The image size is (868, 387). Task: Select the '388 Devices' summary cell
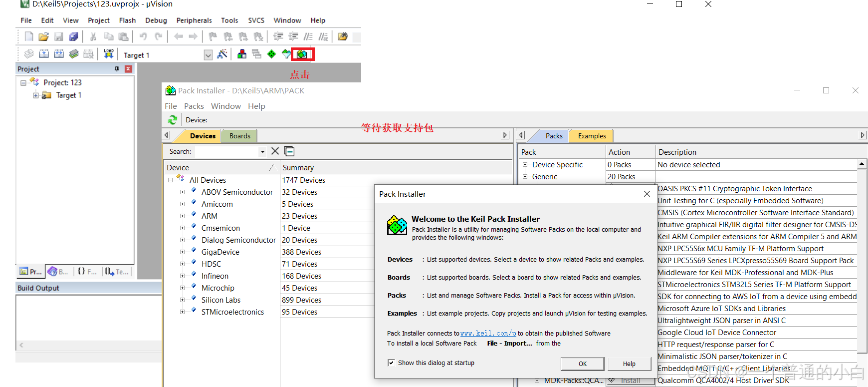tap(301, 252)
